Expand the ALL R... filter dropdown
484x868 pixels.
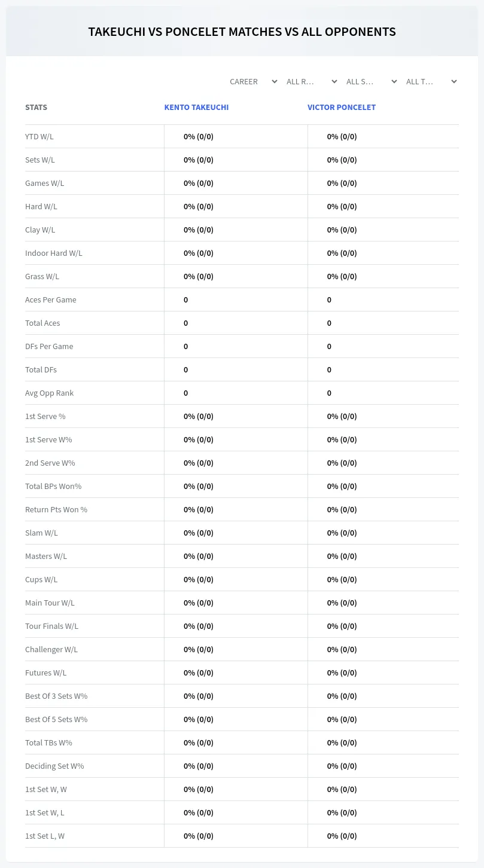point(312,81)
